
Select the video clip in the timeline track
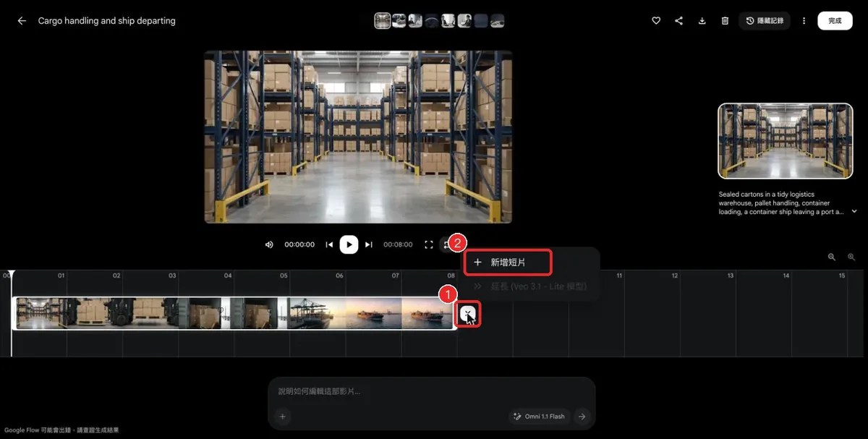point(234,313)
